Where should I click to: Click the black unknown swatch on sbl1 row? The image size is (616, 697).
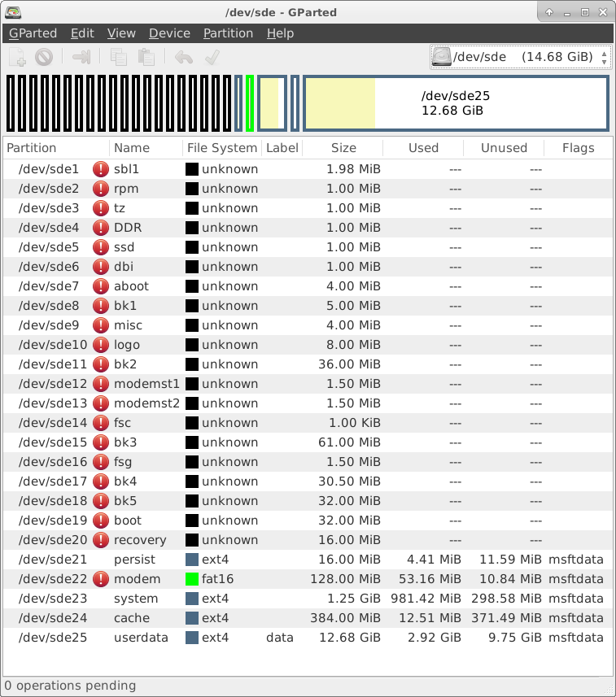tap(192, 169)
